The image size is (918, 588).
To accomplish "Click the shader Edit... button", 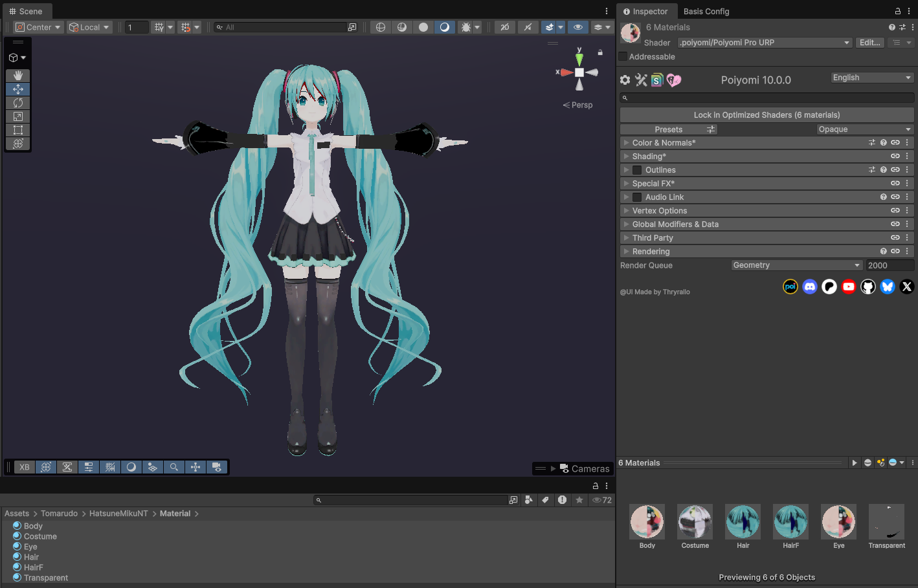I will (x=869, y=43).
